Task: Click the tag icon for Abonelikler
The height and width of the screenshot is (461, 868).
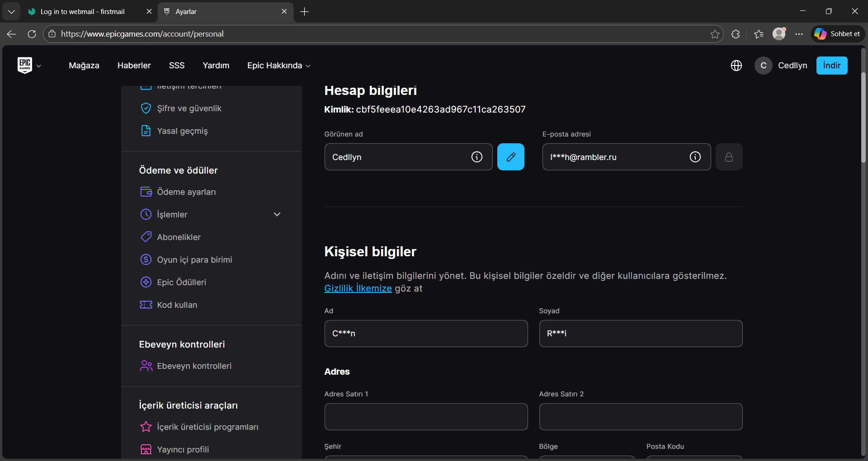Action: [146, 237]
